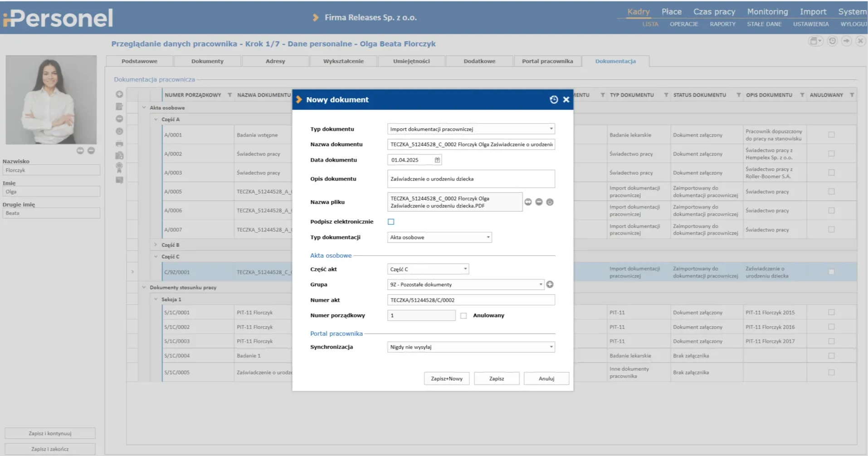This screenshot has height=456, width=868.
Task: Tick the Anulowany checkbox in dialog
Action: (x=463, y=316)
